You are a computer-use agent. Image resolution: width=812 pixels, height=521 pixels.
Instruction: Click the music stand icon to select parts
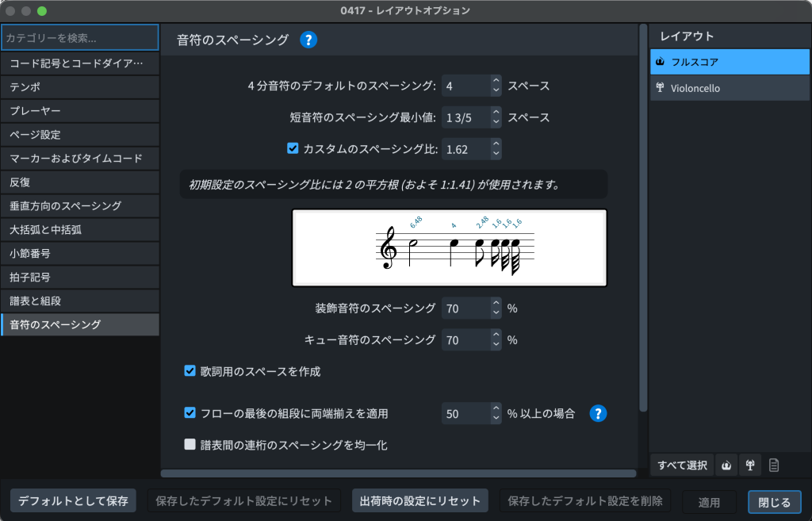[749, 465]
